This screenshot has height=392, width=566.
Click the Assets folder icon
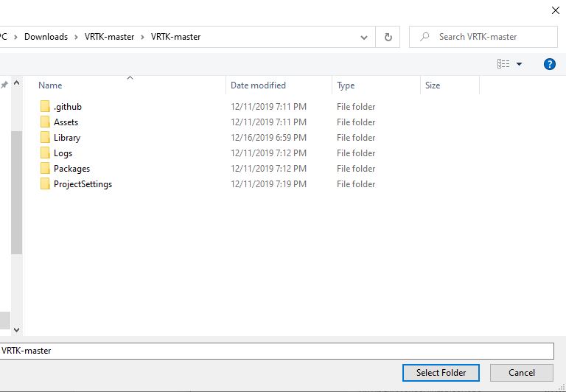tap(46, 122)
